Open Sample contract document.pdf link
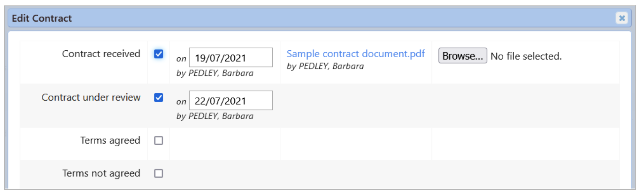Image resolution: width=644 pixels, height=196 pixels. (x=355, y=54)
